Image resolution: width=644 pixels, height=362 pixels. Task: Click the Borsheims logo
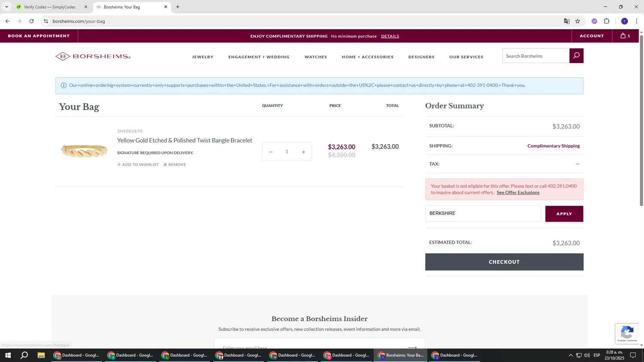pos(93,56)
